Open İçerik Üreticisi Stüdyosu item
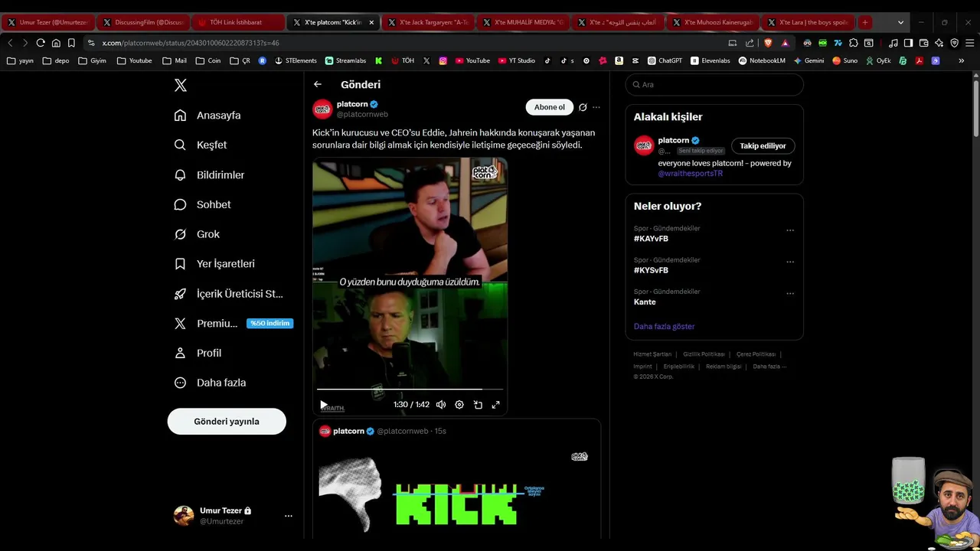This screenshot has height=551, width=980. point(228,294)
